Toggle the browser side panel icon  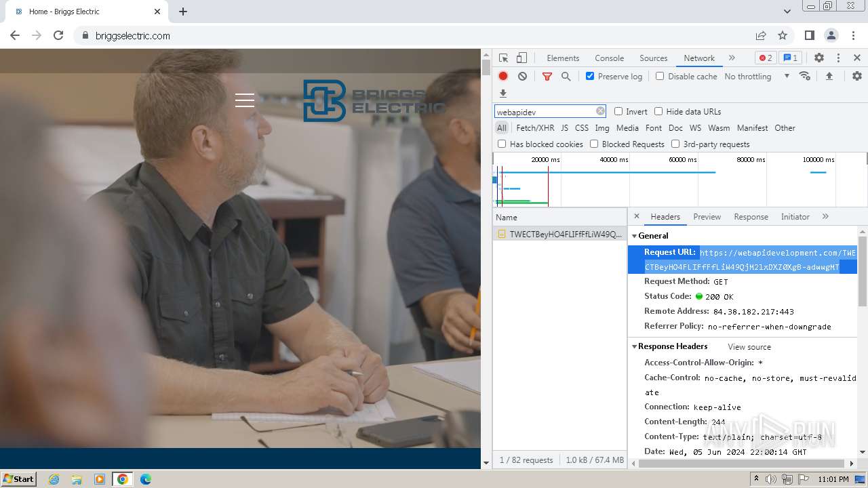tap(809, 35)
